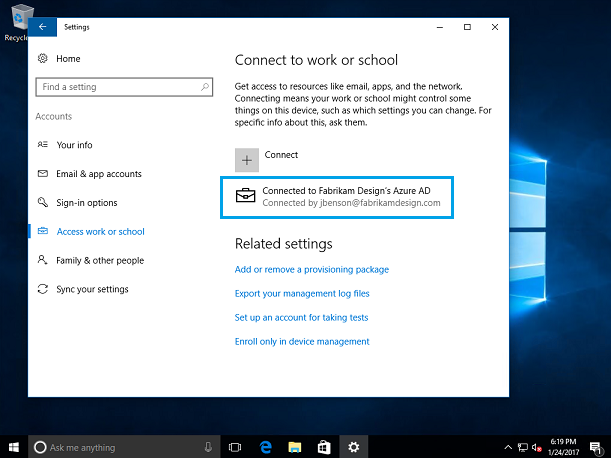This screenshot has height=458, width=611.
Task: Open Microsoft Edge from the taskbar
Action: click(x=267, y=447)
